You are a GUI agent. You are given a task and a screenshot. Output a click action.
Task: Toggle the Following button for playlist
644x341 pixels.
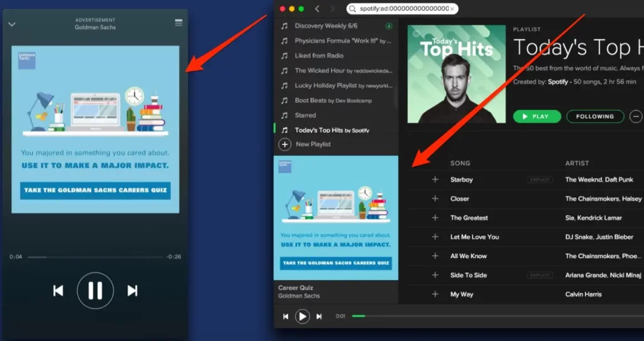(x=594, y=116)
